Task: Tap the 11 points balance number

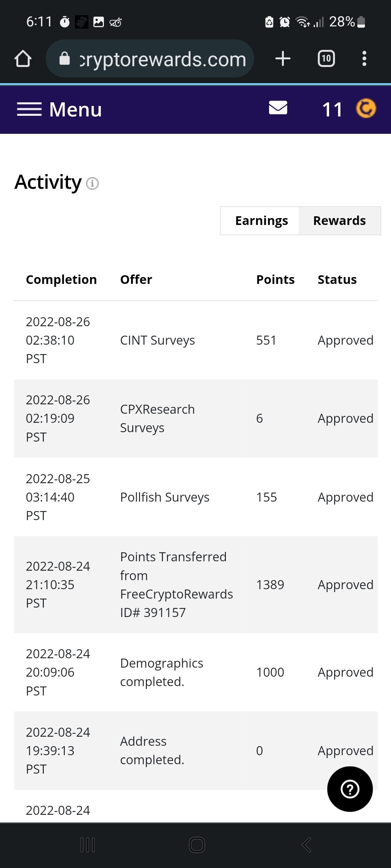Action: (x=332, y=109)
